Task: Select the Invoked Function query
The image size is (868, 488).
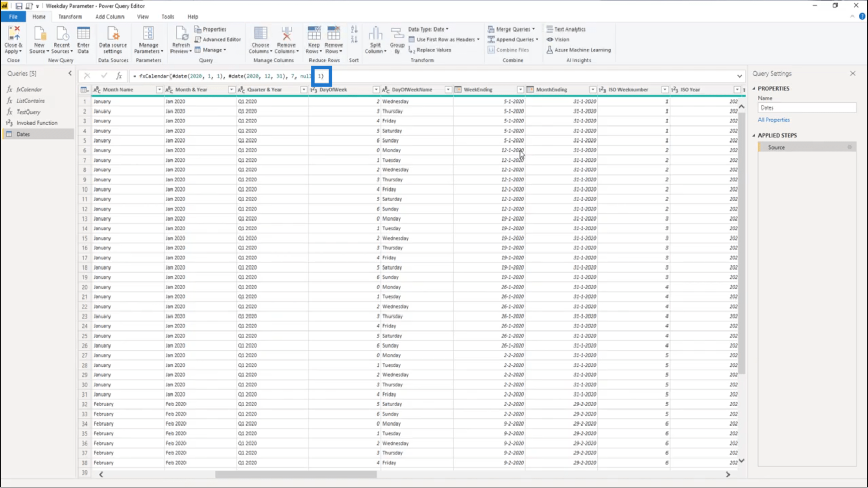Action: point(38,123)
